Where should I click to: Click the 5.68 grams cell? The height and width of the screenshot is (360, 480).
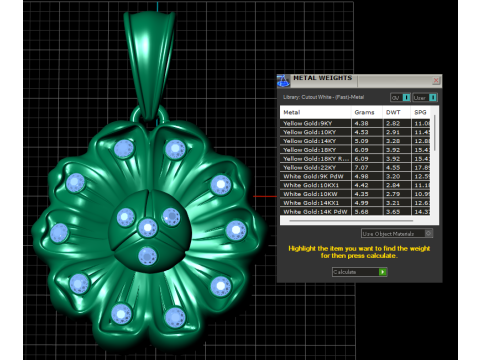[367, 211]
